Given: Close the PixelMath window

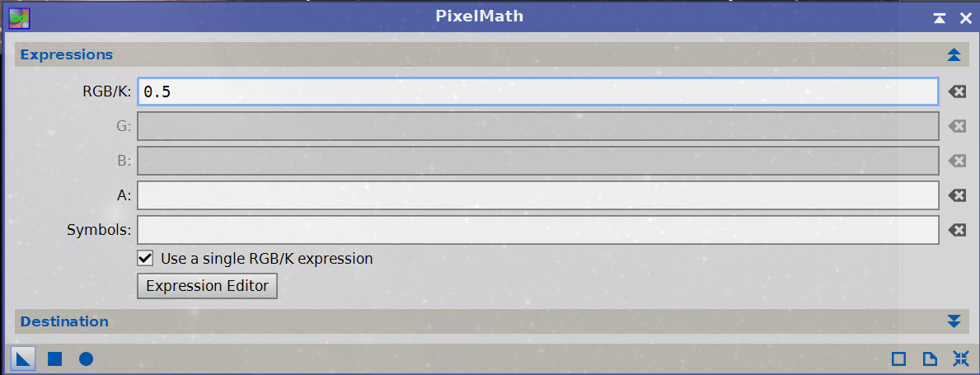Looking at the screenshot, I should 966,18.
